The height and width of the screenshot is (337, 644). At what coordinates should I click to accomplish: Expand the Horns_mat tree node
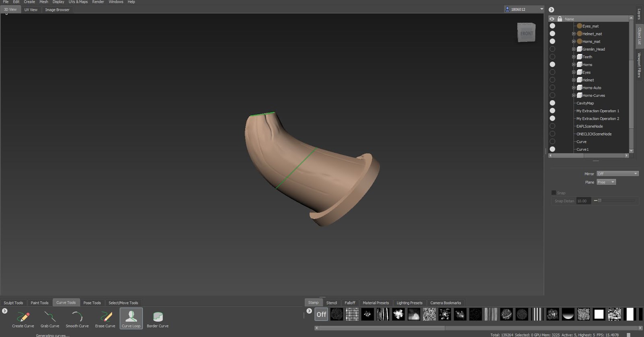[574, 41]
